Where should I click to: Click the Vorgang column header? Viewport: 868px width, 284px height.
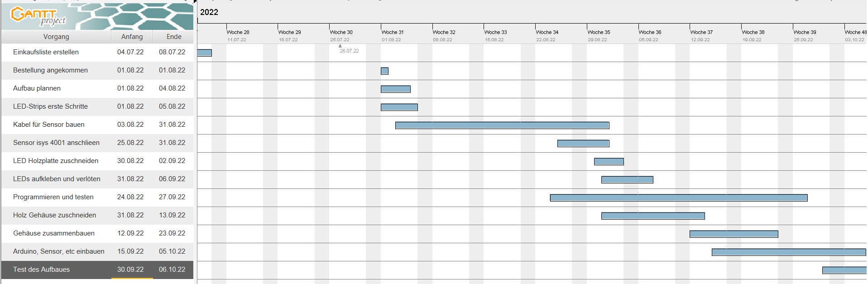(56, 37)
